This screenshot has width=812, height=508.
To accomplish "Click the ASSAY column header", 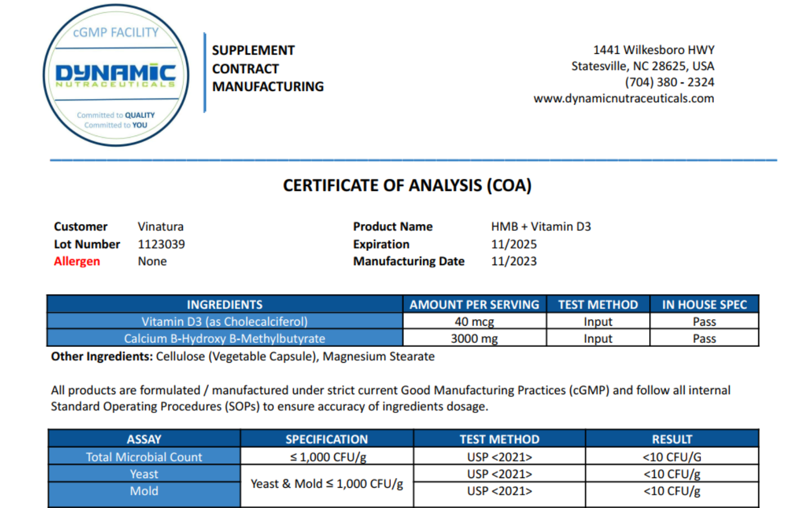I will click(144, 439).
